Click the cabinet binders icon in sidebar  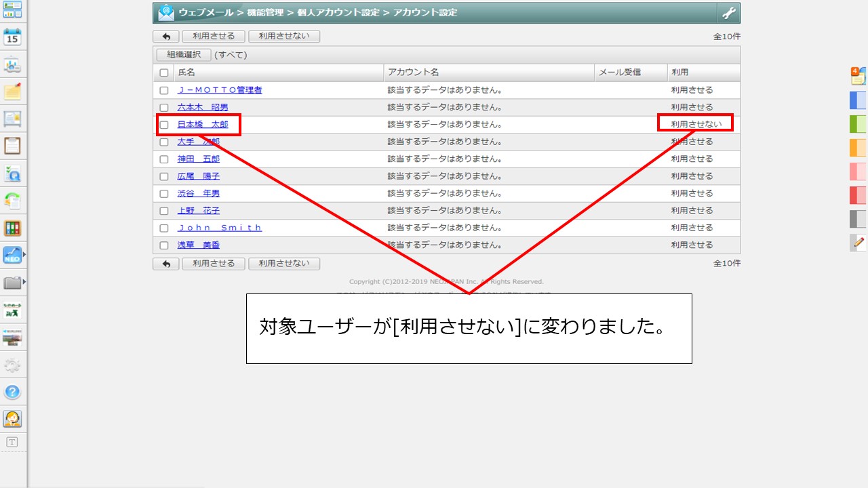12,228
